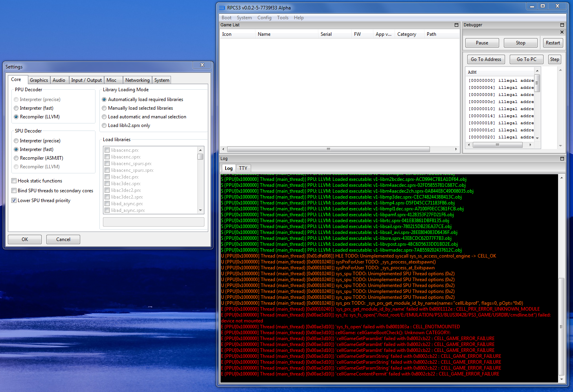Float the Log panel using its icon

(x=562, y=158)
